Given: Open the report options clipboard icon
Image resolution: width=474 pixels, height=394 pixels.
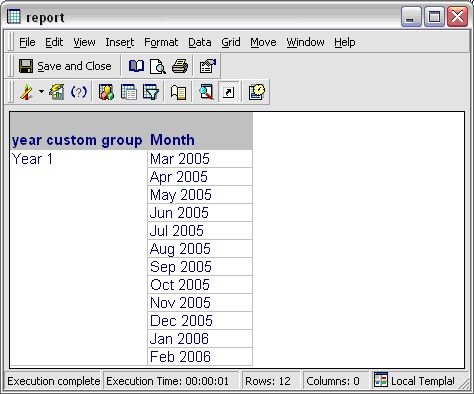Looking at the screenshot, I should (x=207, y=66).
